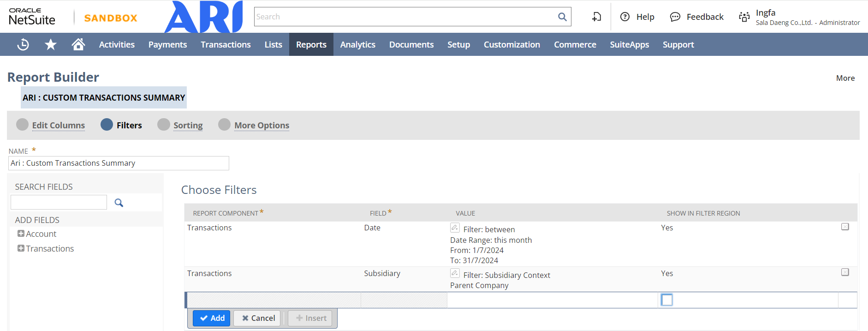Click the 'To: 31/7/2024' text

[474, 260]
